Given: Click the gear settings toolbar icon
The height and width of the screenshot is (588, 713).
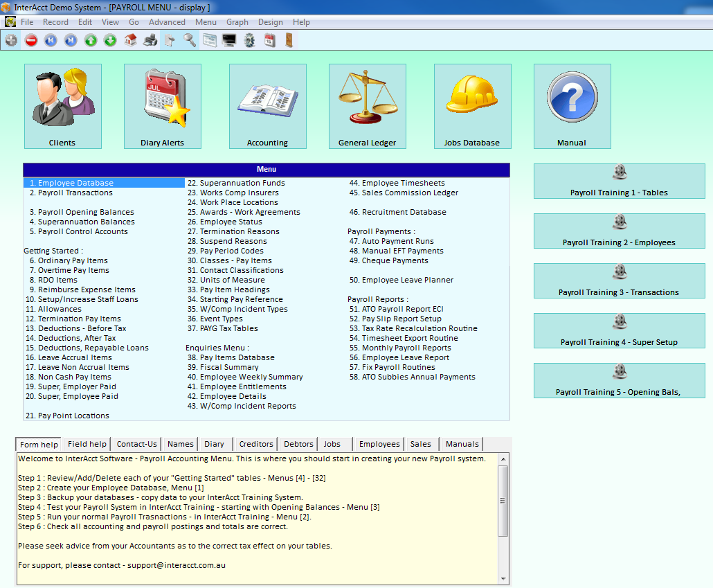Looking at the screenshot, I should point(249,40).
